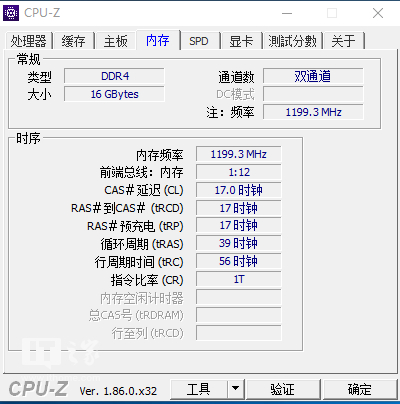Click the 循环周期 (tRAS) label
400x404 pixels.
(142, 244)
